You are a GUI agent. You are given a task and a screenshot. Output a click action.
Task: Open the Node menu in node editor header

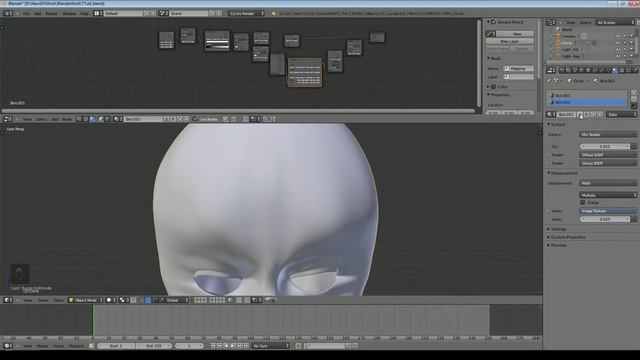tap(67, 119)
